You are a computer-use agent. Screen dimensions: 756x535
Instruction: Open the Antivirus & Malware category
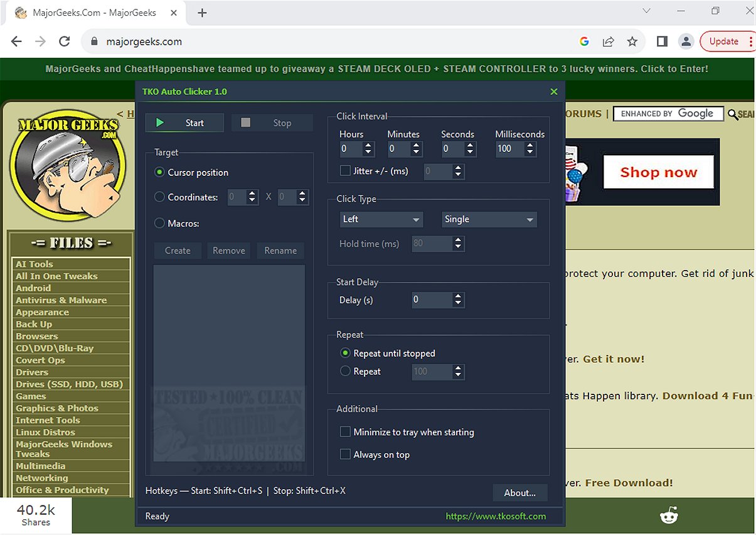(x=61, y=300)
